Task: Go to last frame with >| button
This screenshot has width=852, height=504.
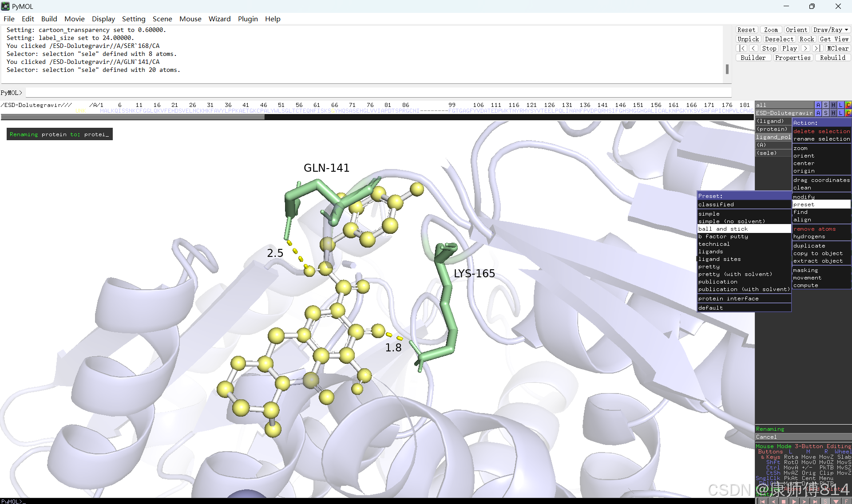Action: tap(817, 48)
